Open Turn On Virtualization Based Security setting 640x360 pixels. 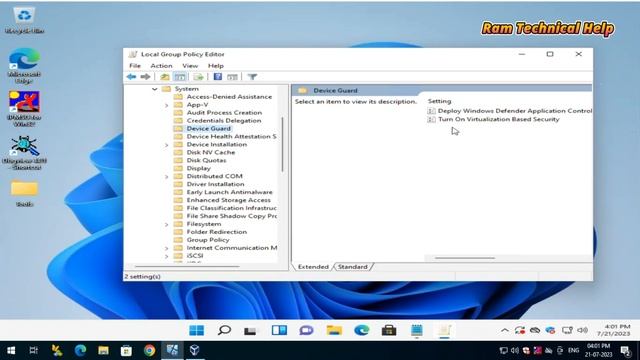pos(493,120)
